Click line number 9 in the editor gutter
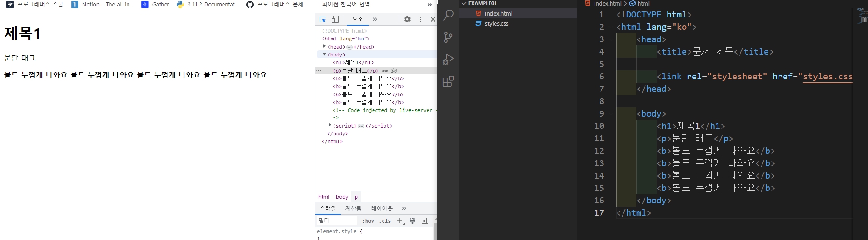Screen dimensions: 868x240 (601, 114)
